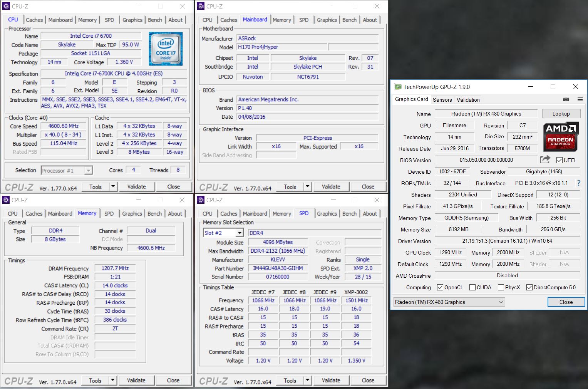Expand the Tools arrow in the Memory window
Viewport: 588px width, 389px height.
pyautogui.click(x=112, y=380)
